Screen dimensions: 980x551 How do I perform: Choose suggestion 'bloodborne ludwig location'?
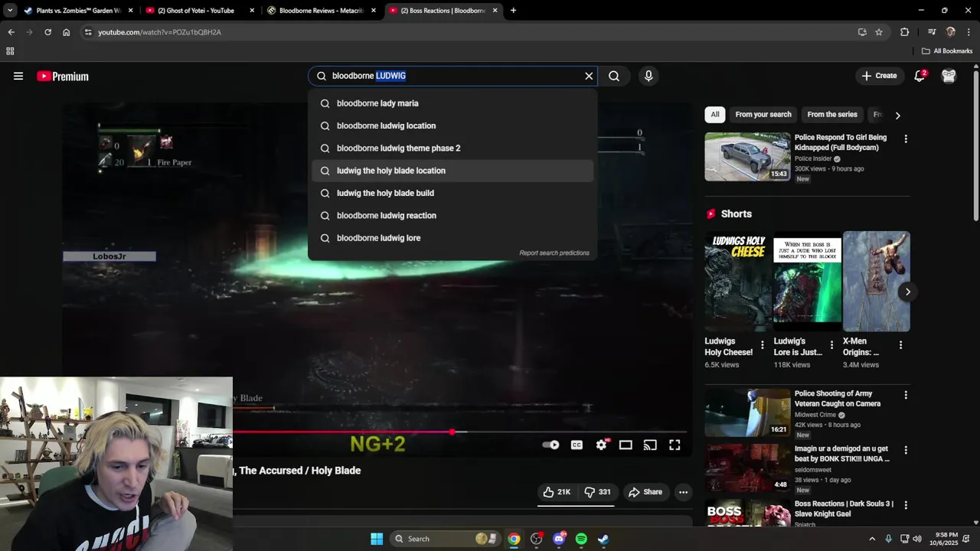(452, 126)
